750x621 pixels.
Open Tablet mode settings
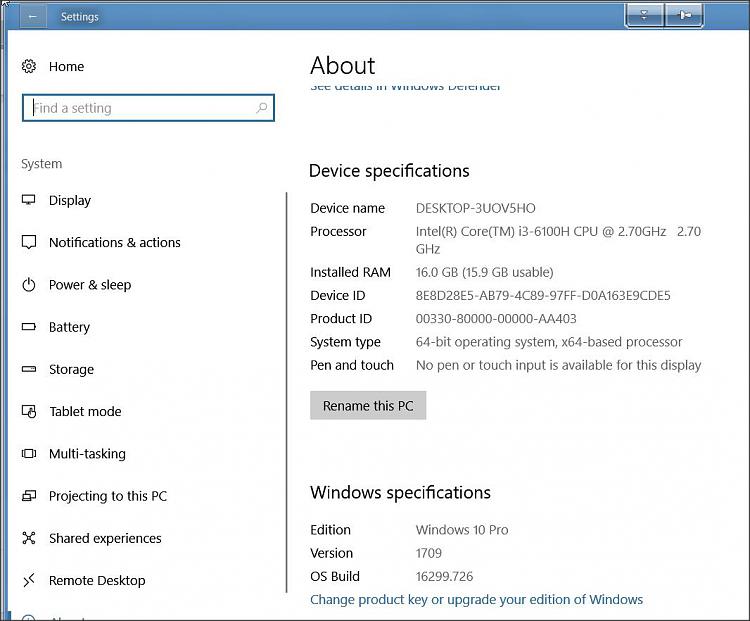tap(85, 411)
